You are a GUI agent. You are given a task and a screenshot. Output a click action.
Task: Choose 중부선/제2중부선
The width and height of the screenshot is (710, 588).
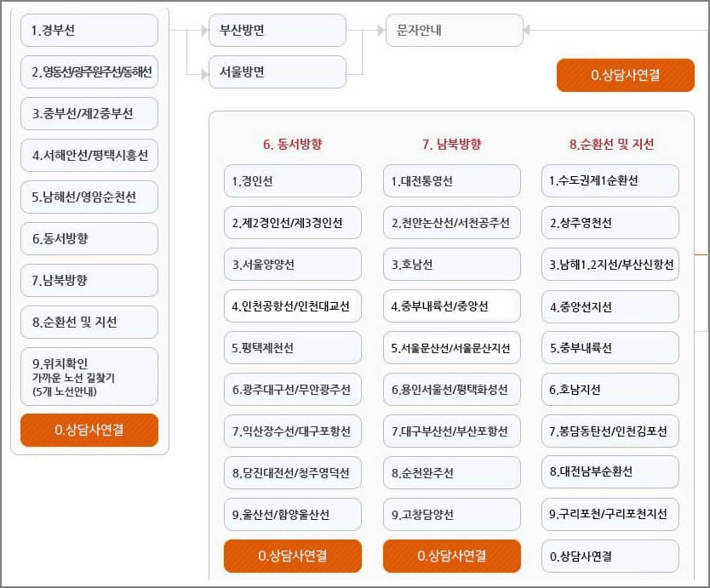pyautogui.click(x=88, y=113)
